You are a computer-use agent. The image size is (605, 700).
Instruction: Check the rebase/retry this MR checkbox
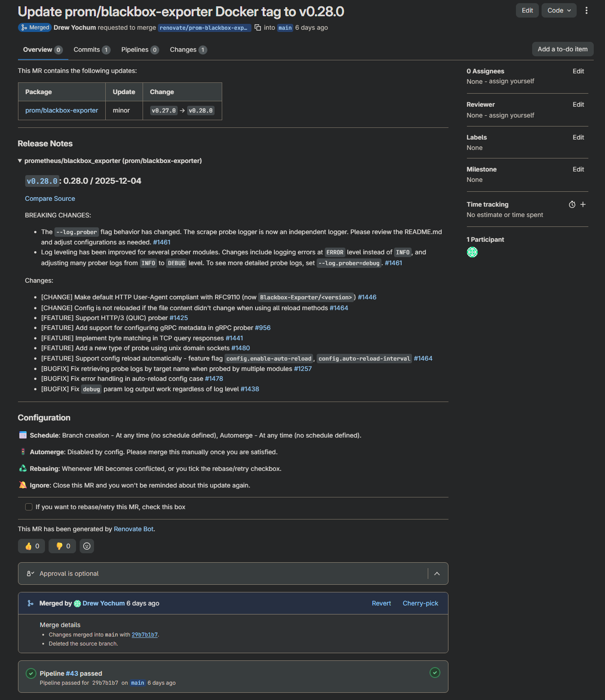[x=29, y=507]
